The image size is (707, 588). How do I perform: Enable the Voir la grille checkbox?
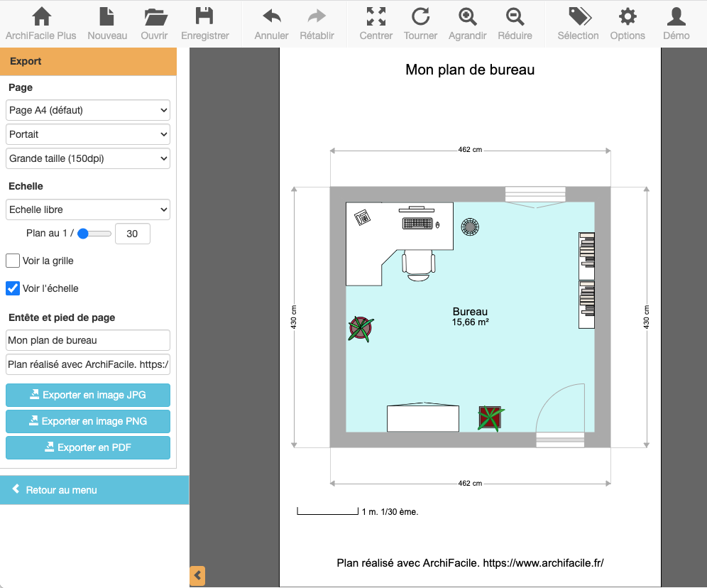coord(13,261)
